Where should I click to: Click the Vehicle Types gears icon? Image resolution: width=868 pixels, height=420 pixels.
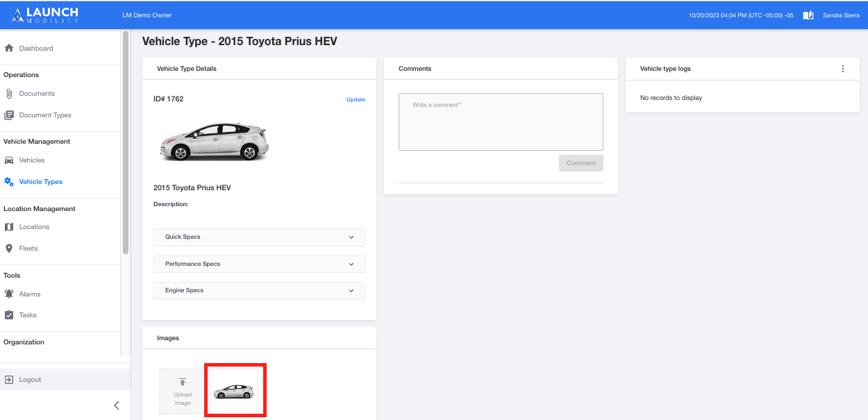click(x=9, y=182)
